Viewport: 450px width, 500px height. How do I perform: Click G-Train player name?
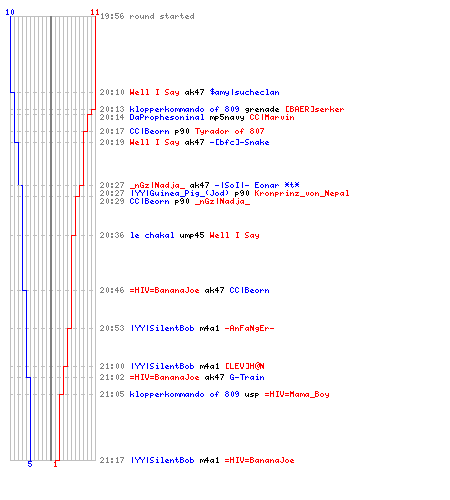click(x=247, y=377)
